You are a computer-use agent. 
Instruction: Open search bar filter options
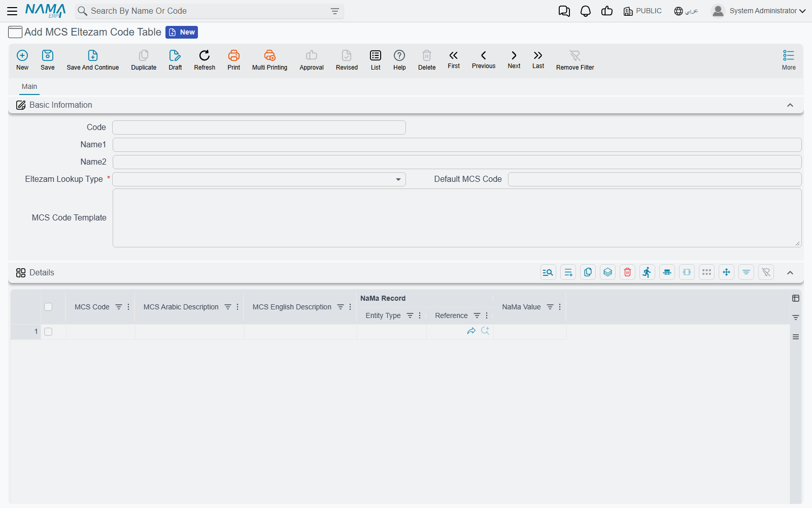click(335, 11)
